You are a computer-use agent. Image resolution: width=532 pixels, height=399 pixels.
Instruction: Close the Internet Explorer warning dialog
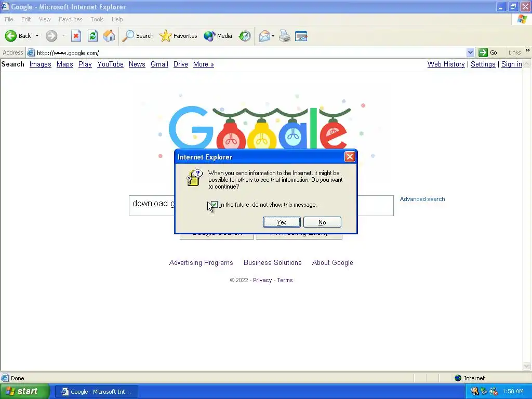coord(350,157)
